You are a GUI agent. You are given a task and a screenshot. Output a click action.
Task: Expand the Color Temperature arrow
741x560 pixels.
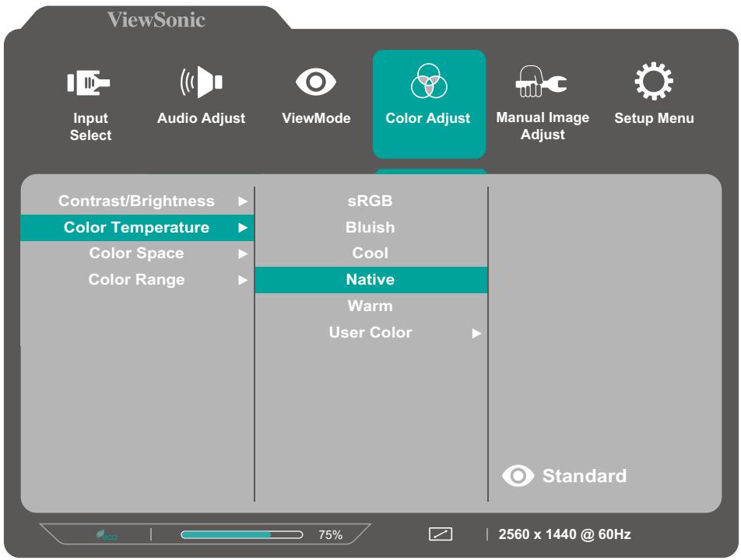coord(243,228)
